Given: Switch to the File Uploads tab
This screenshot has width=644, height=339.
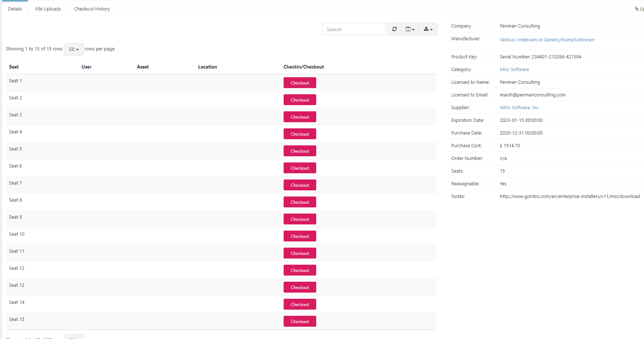Looking at the screenshot, I should pyautogui.click(x=48, y=8).
